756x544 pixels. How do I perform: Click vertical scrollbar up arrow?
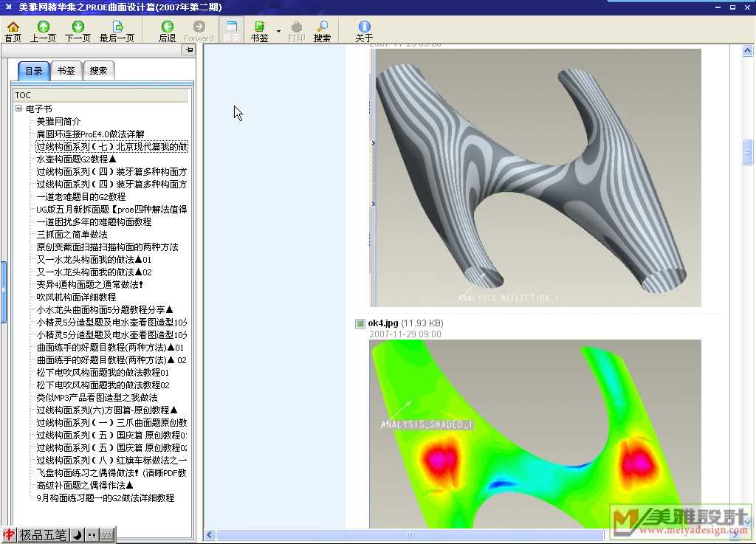[x=747, y=50]
